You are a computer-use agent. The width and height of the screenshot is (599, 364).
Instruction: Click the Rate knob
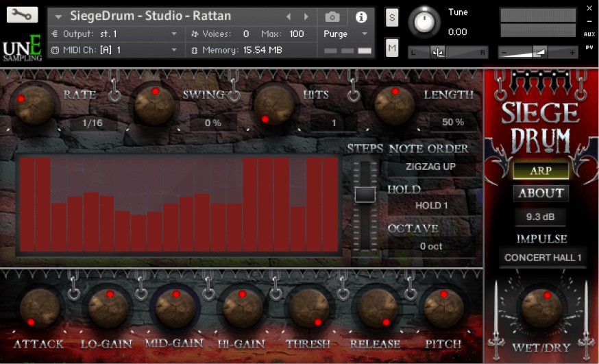tap(34, 106)
